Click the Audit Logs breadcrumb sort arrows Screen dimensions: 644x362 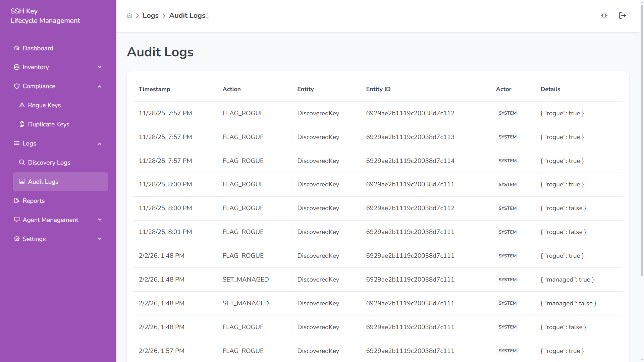tap(208, 15)
